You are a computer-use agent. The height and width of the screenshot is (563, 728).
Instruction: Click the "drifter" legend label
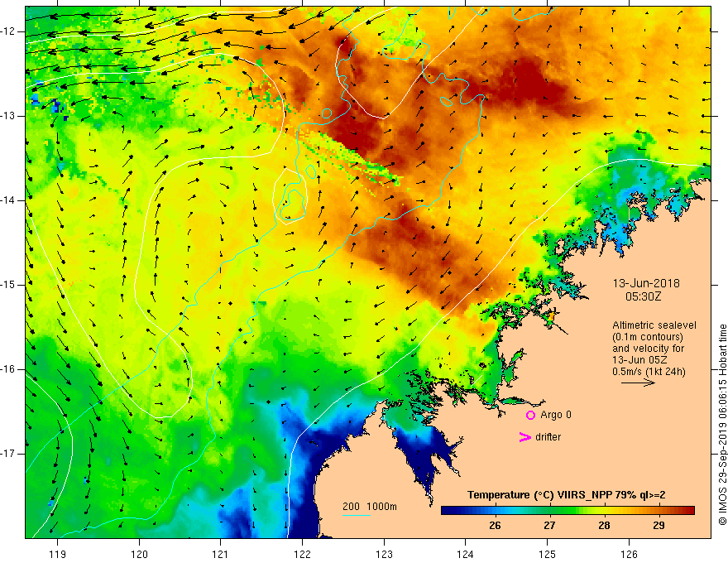click(548, 437)
